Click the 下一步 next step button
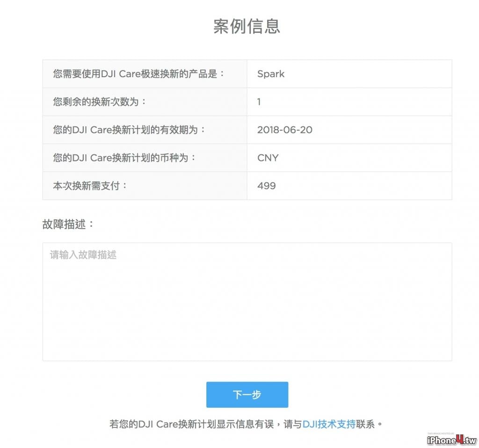 tap(247, 395)
